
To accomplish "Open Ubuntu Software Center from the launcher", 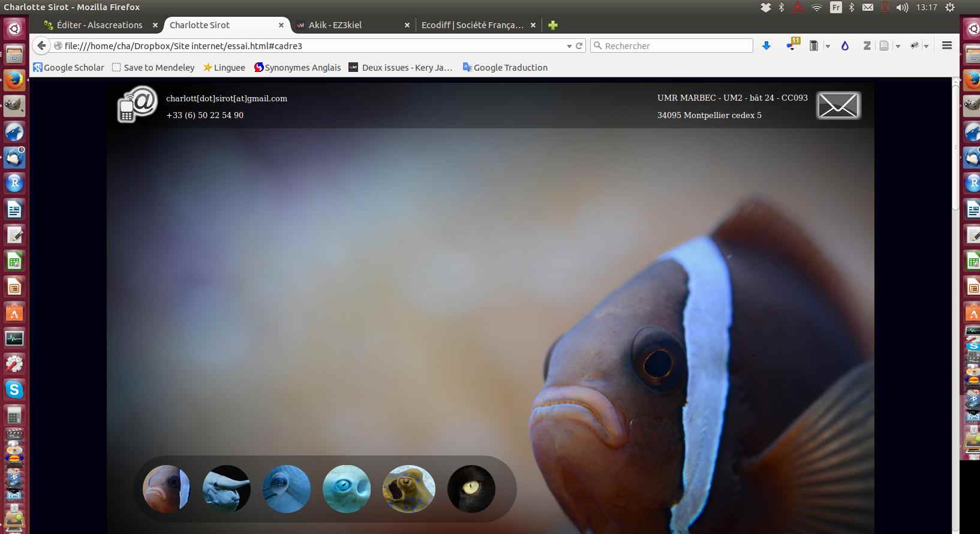I will point(14,313).
